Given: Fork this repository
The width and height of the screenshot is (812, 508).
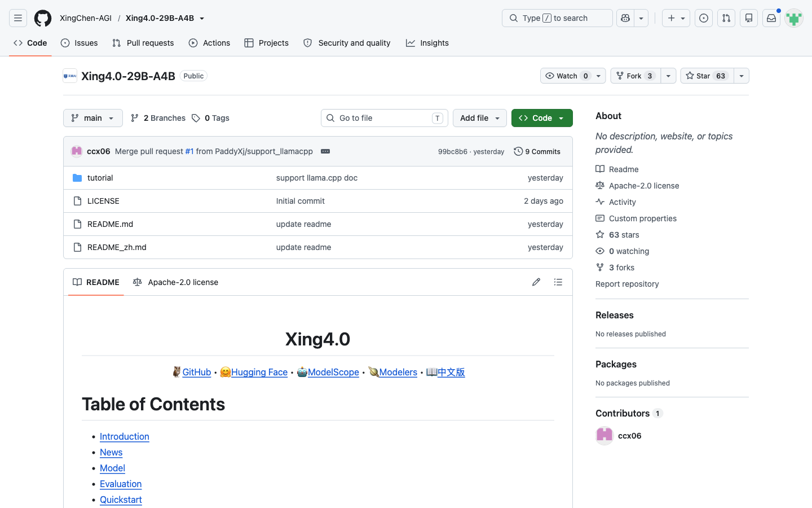Looking at the screenshot, I should pos(636,76).
